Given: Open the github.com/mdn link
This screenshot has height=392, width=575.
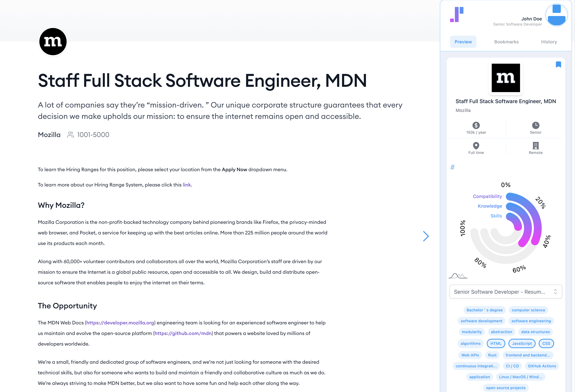Looking at the screenshot, I should point(183,333).
